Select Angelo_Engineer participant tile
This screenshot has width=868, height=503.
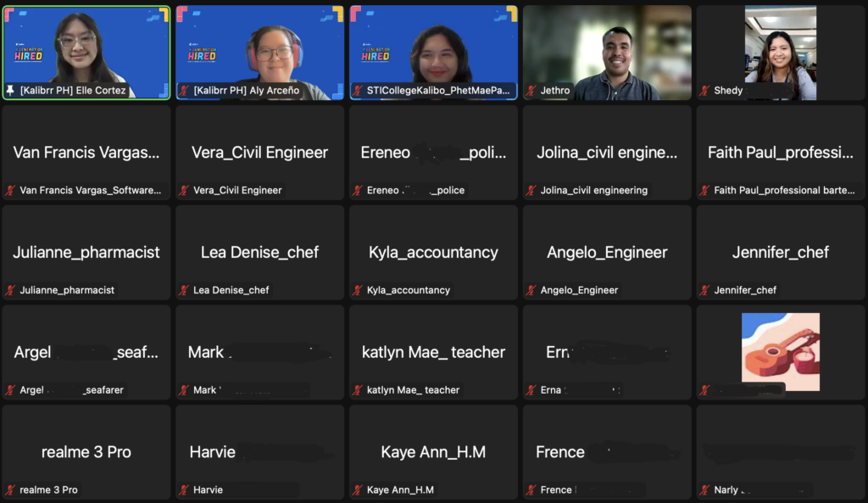tap(607, 253)
